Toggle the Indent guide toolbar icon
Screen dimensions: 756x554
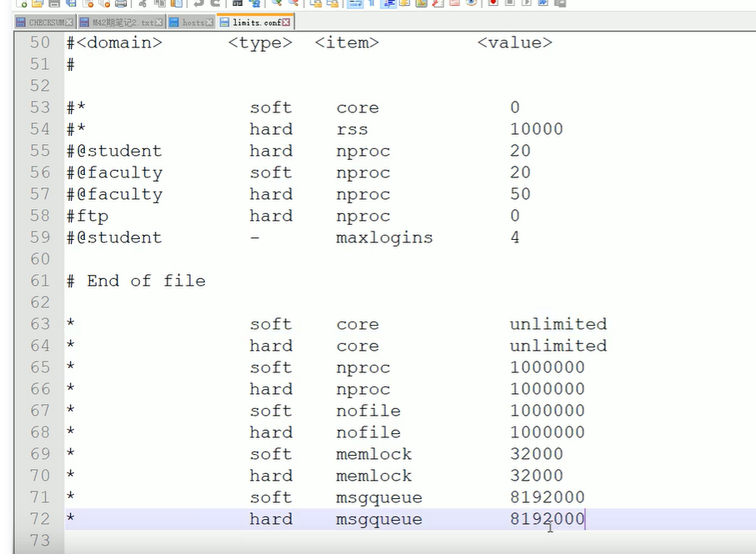(x=388, y=2)
